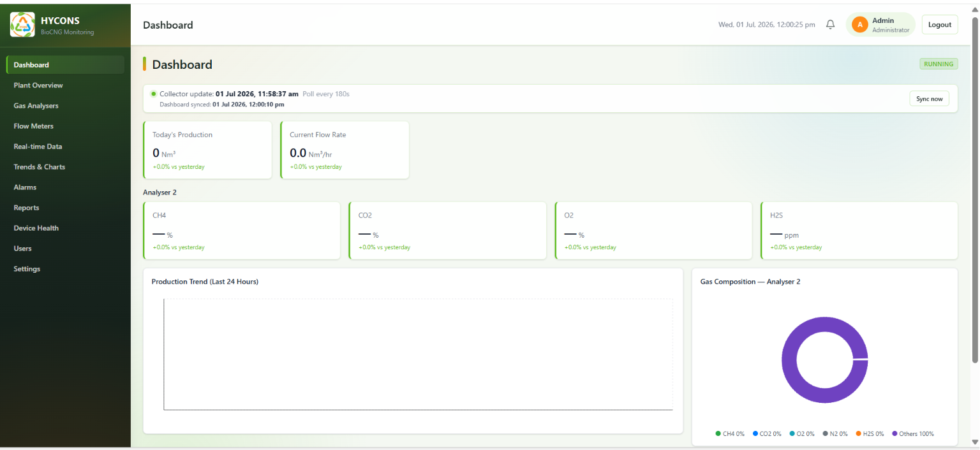
Task: Click the 'Poll every 180s' text
Action: point(326,94)
